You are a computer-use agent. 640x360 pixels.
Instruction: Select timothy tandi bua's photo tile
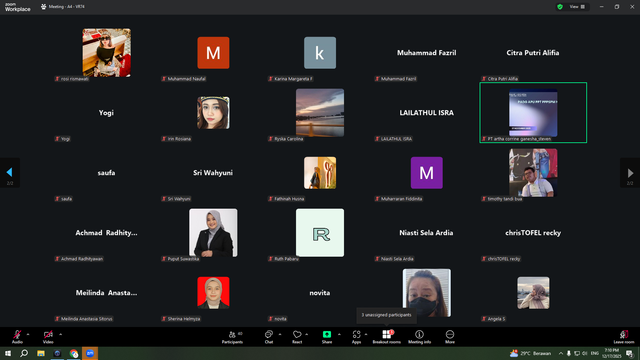pos(533,173)
